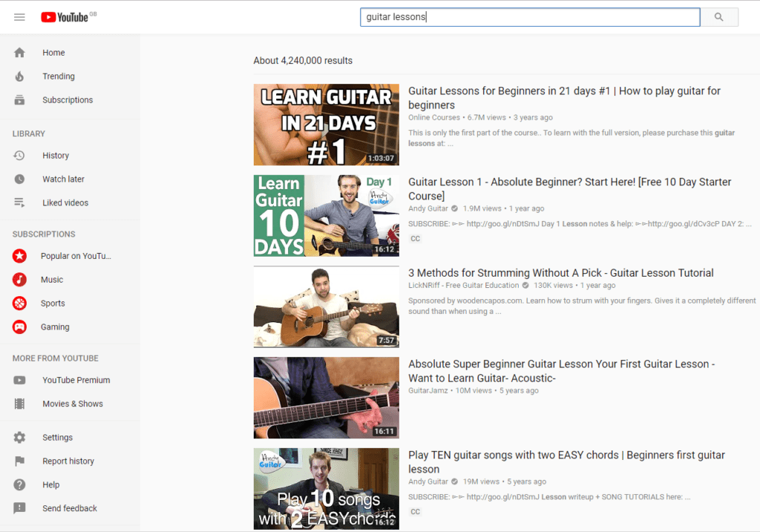The width and height of the screenshot is (760, 532).
Task: Go to Home in sidebar
Action: tap(53, 53)
